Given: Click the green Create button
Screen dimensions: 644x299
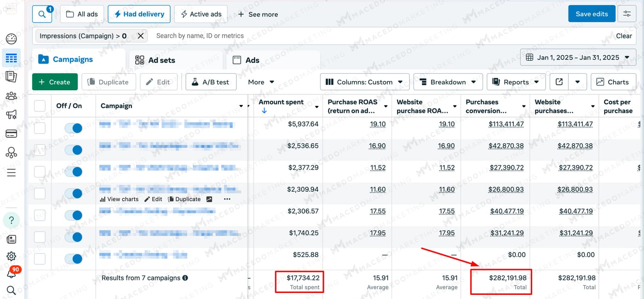Looking at the screenshot, I should pyautogui.click(x=55, y=82).
